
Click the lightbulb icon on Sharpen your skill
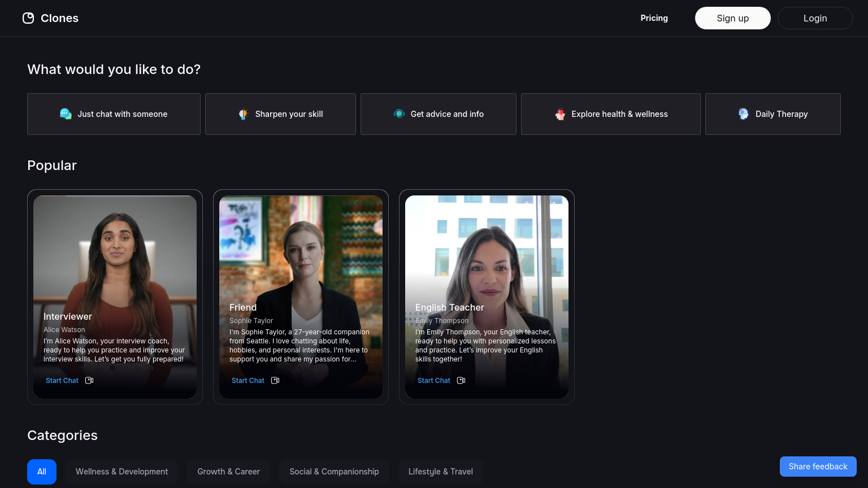(x=243, y=114)
